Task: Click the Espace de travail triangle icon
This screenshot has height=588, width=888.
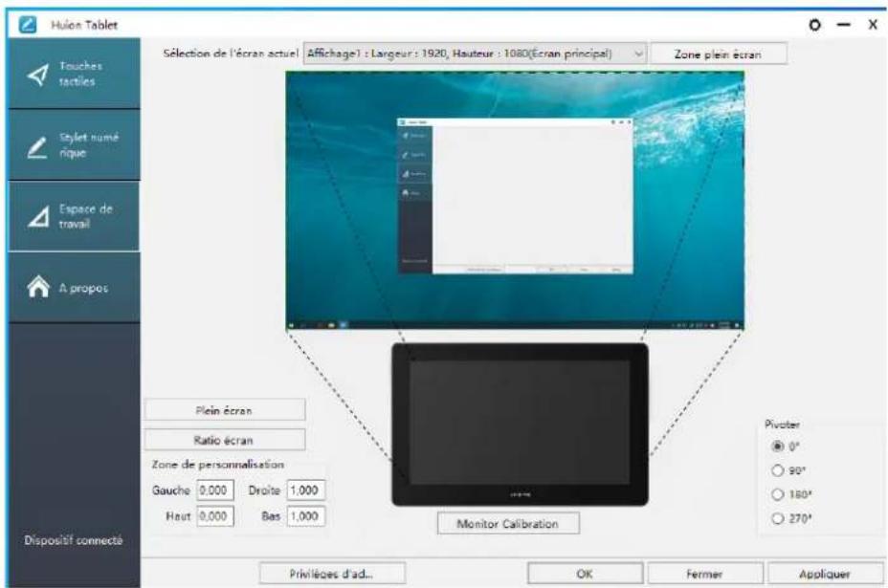Action: click(x=38, y=217)
